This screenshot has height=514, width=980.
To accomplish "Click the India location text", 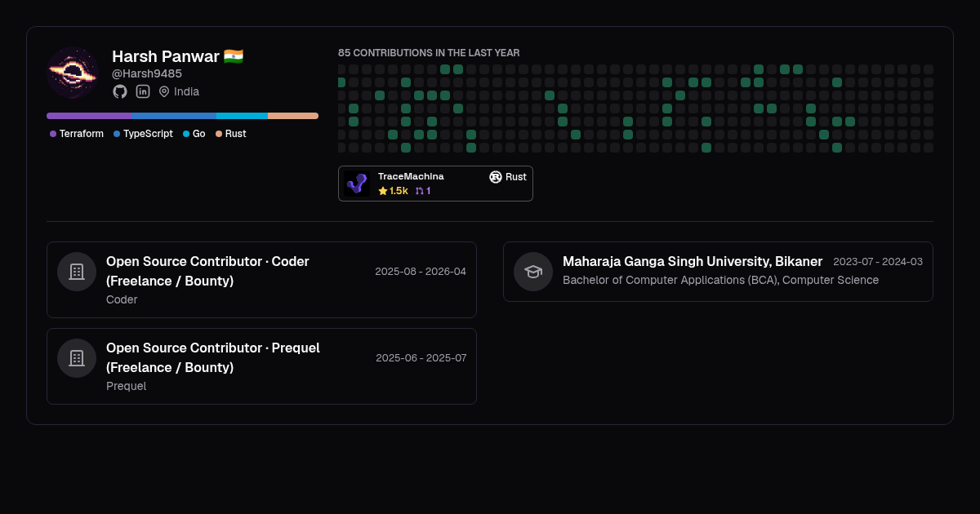I will [x=186, y=91].
